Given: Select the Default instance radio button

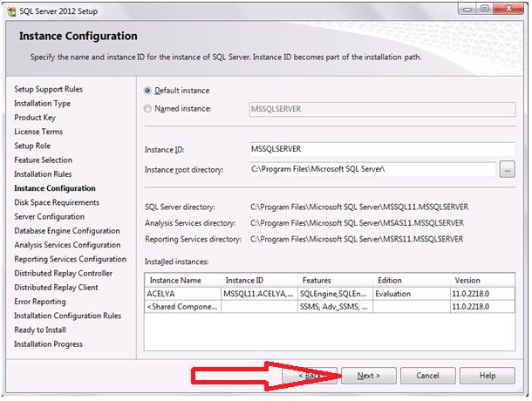Looking at the screenshot, I should [x=147, y=91].
